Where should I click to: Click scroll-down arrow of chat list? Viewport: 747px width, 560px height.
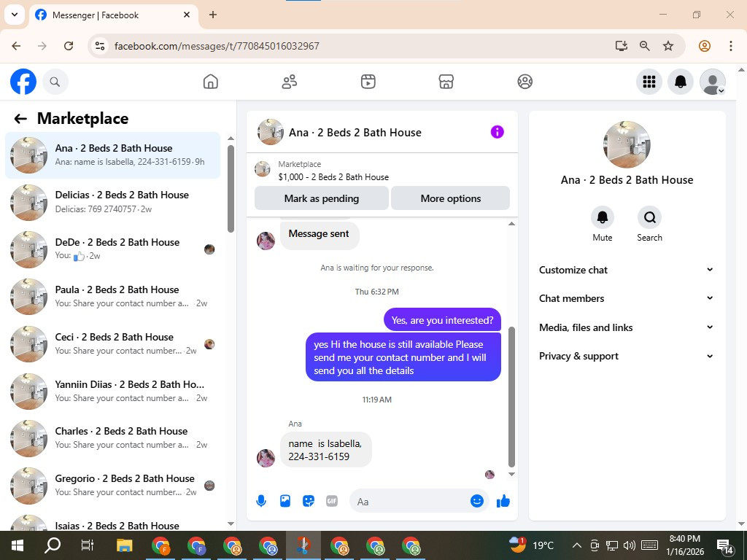231,524
